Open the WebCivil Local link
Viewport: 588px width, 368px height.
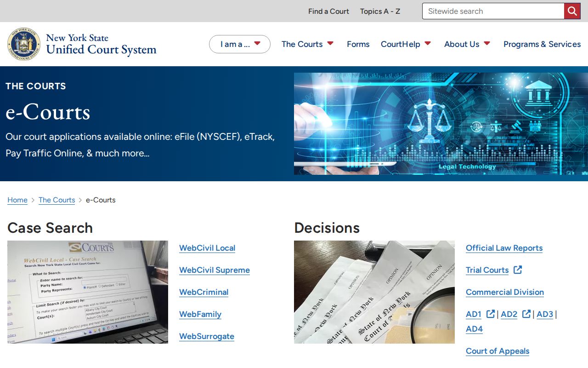207,248
